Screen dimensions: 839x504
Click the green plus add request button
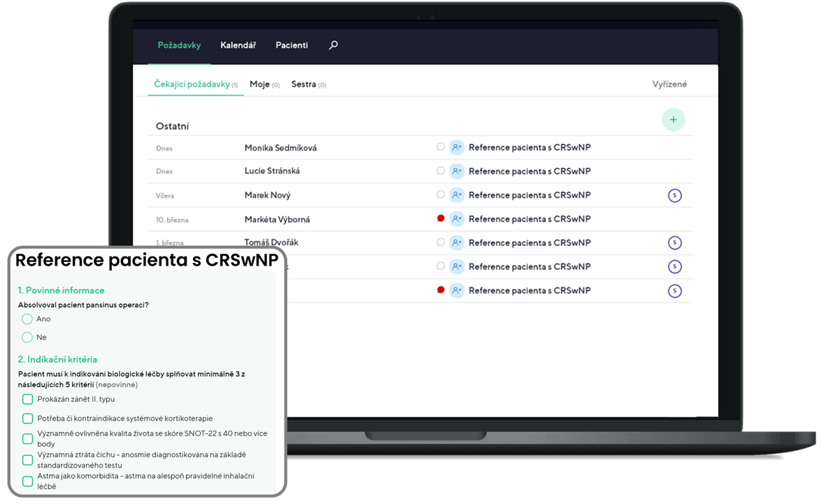pyautogui.click(x=673, y=120)
